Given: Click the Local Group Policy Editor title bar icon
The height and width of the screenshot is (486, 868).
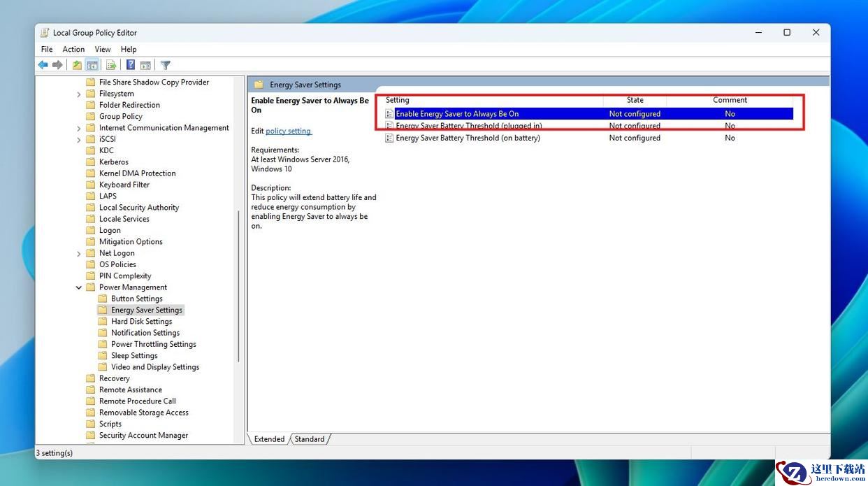Looking at the screenshot, I should (x=45, y=32).
